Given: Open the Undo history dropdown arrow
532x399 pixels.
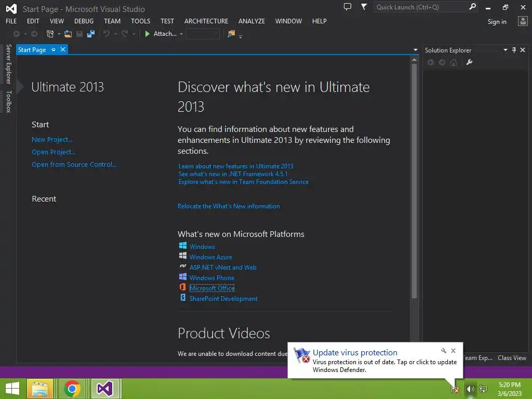Looking at the screenshot, I should [115, 34].
